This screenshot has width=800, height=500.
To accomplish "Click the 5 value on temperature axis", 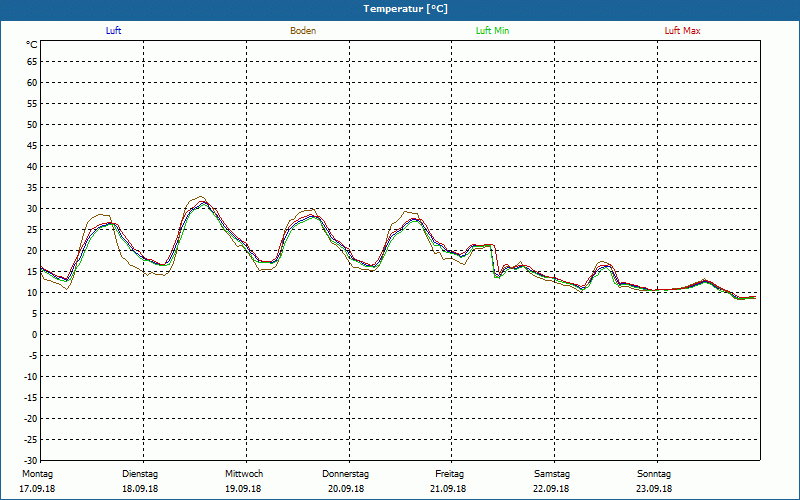I will tap(35, 314).
